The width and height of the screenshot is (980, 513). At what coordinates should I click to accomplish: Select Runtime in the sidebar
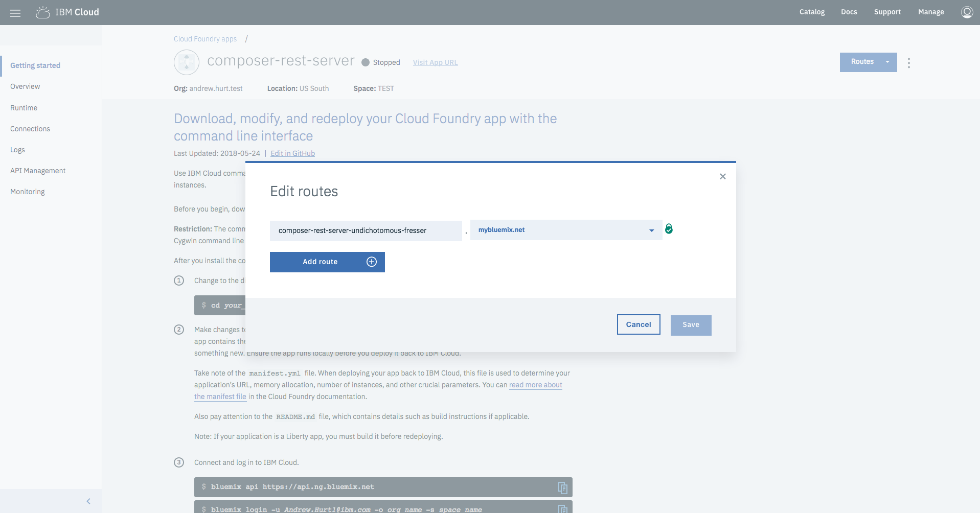24,108
